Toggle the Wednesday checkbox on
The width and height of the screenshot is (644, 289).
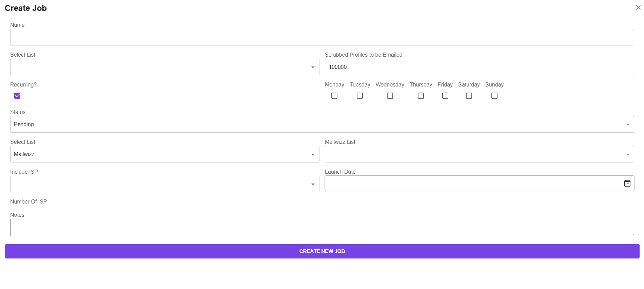[x=390, y=96]
